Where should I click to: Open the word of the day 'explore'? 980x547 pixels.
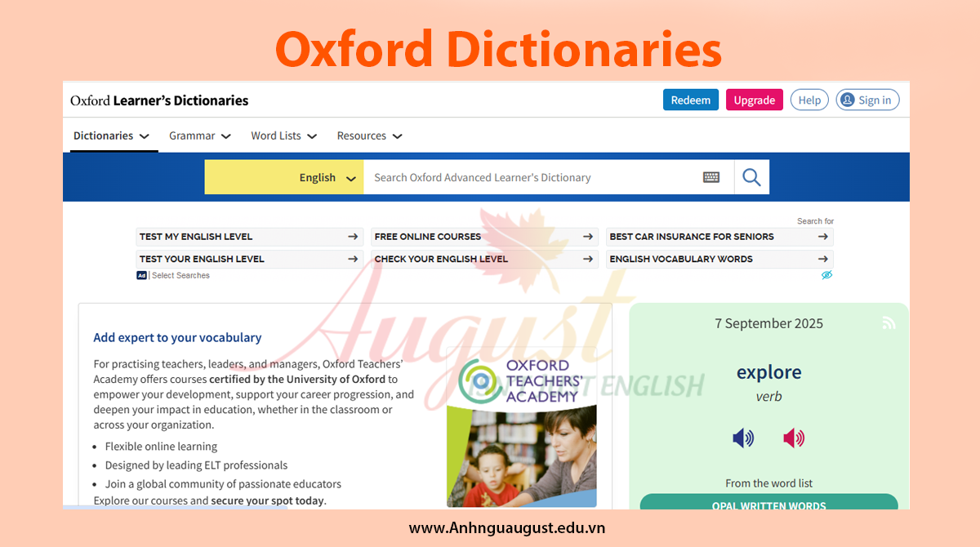pos(769,372)
